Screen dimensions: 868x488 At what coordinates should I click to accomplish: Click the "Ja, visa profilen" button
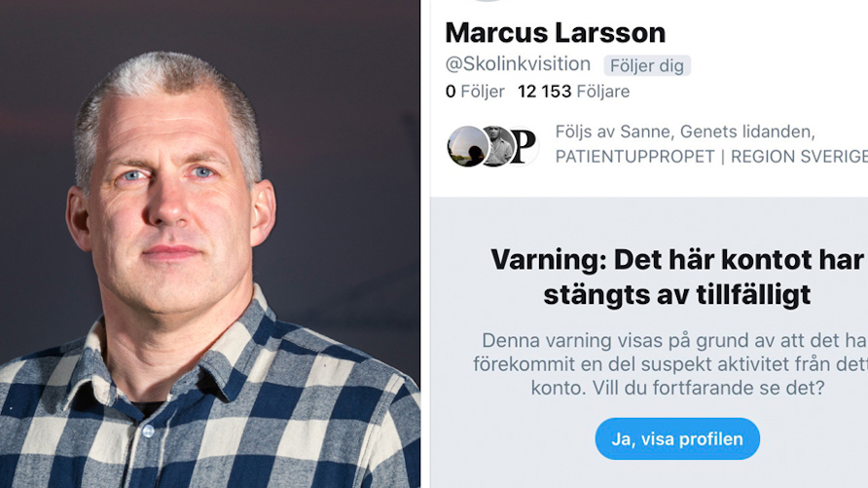point(677,438)
